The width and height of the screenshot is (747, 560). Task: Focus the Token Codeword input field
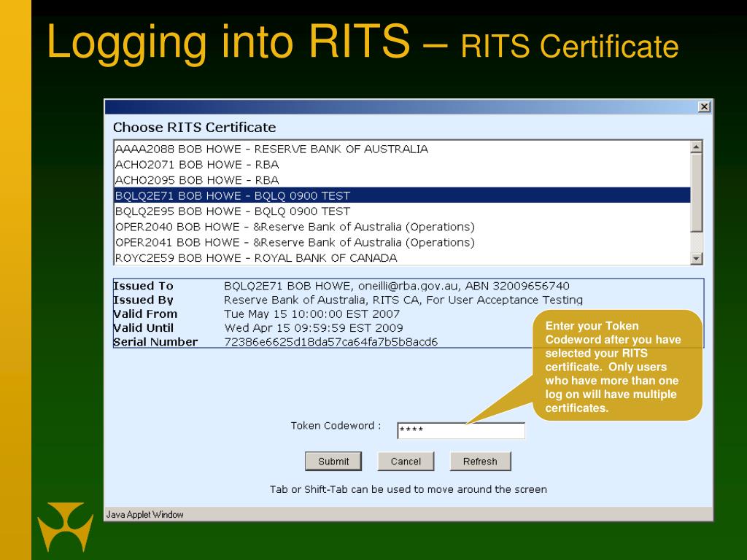[461, 430]
